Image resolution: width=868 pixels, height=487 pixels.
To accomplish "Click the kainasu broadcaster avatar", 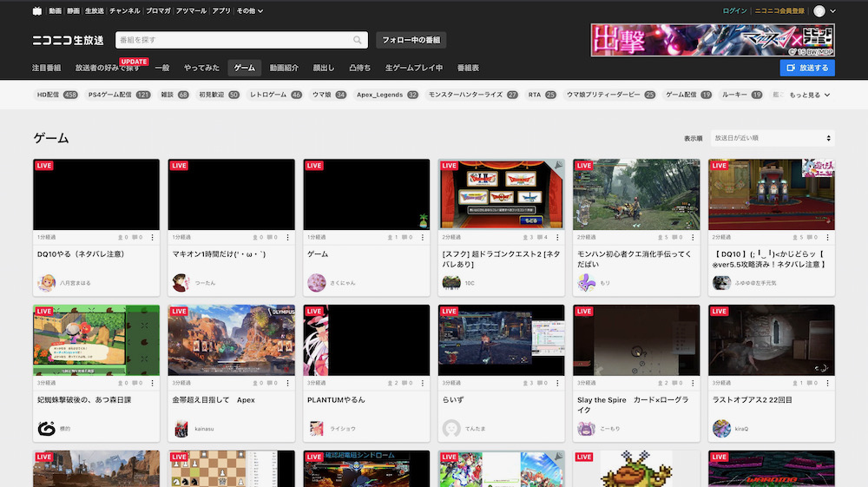I will [x=181, y=428].
